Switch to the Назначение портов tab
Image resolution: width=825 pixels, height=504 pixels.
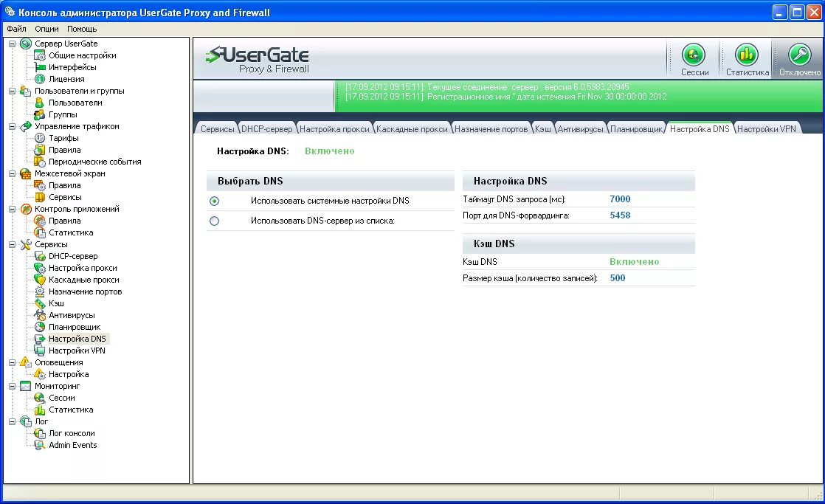491,129
